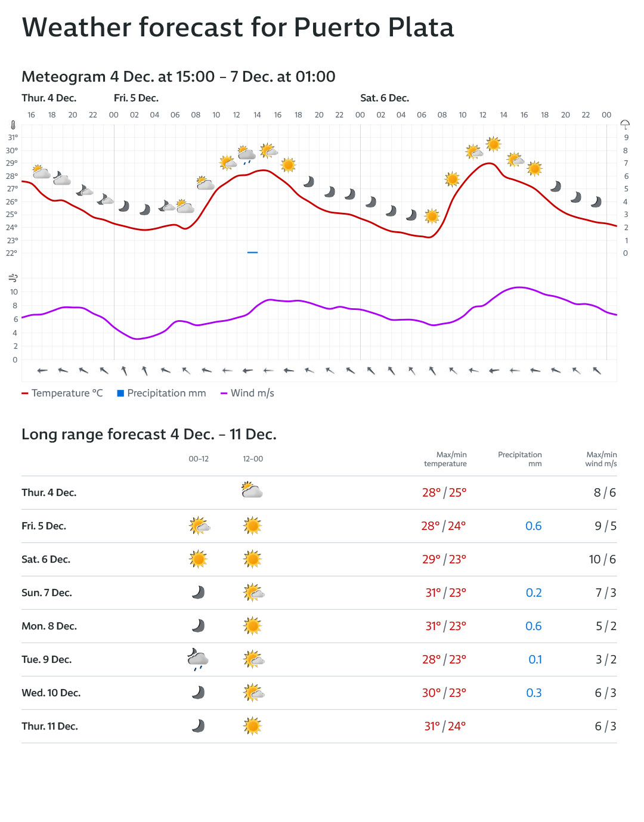
Task: Click the purple Wind m/s legend entry
Action: pyautogui.click(x=247, y=393)
